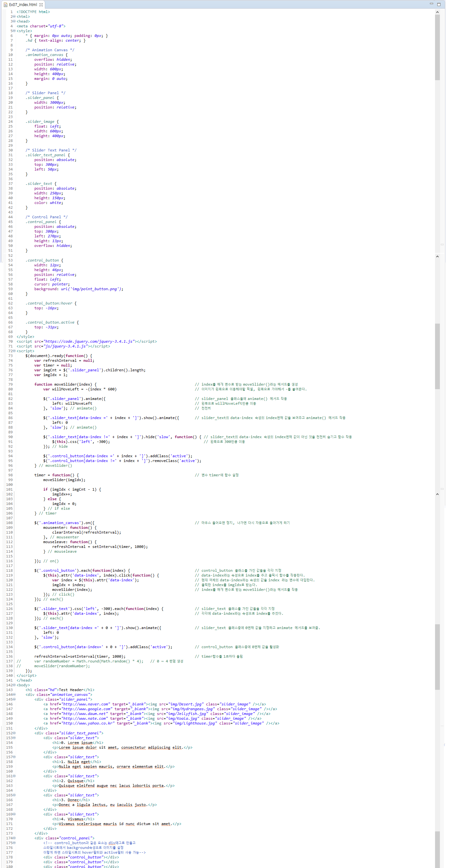Collapse the slider_text_panel div at line 152

[x=14, y=733]
